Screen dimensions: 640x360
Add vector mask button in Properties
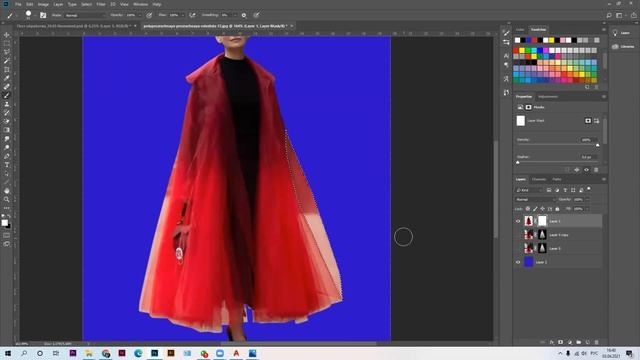[596, 121]
